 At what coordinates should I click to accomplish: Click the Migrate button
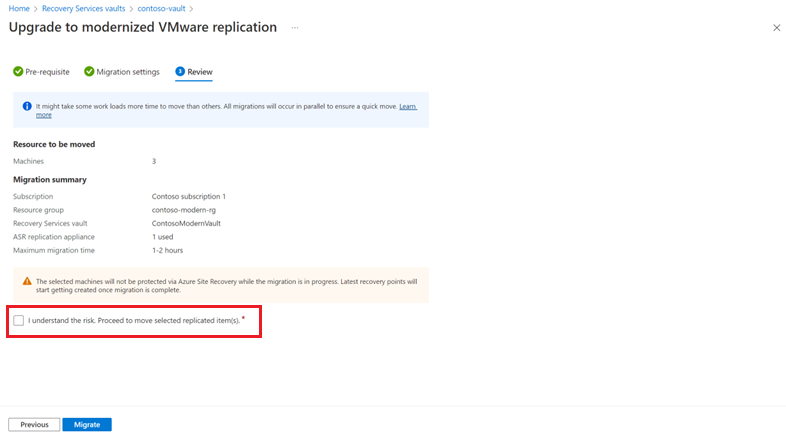click(x=87, y=424)
